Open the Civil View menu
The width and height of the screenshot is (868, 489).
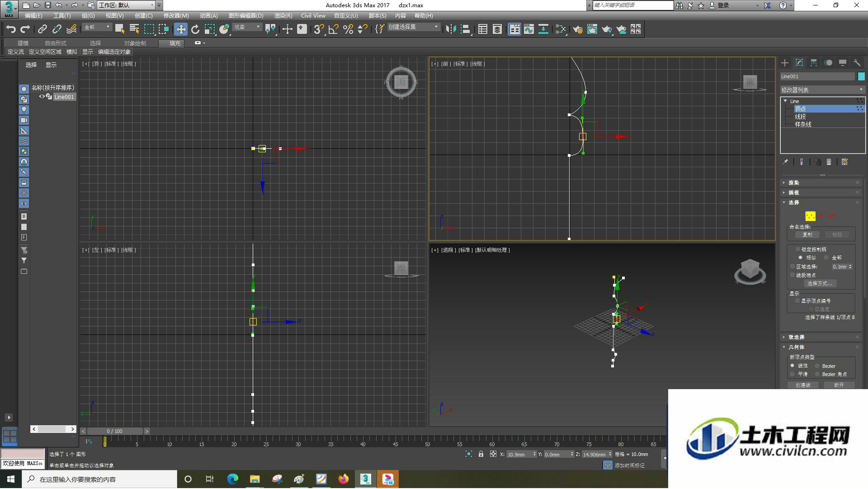313,16
